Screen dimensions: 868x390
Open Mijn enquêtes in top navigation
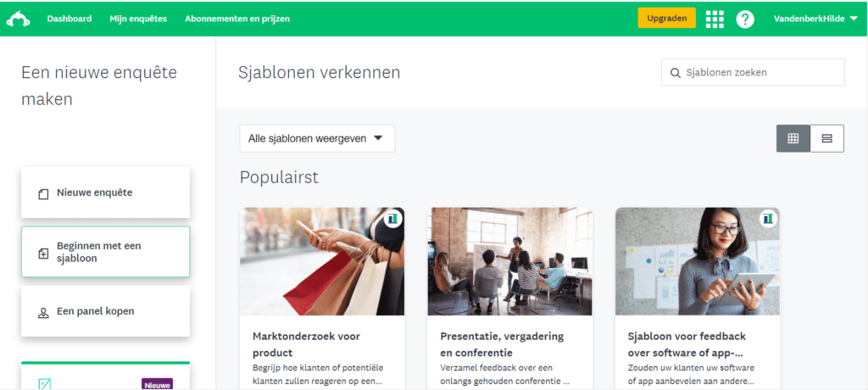(138, 19)
